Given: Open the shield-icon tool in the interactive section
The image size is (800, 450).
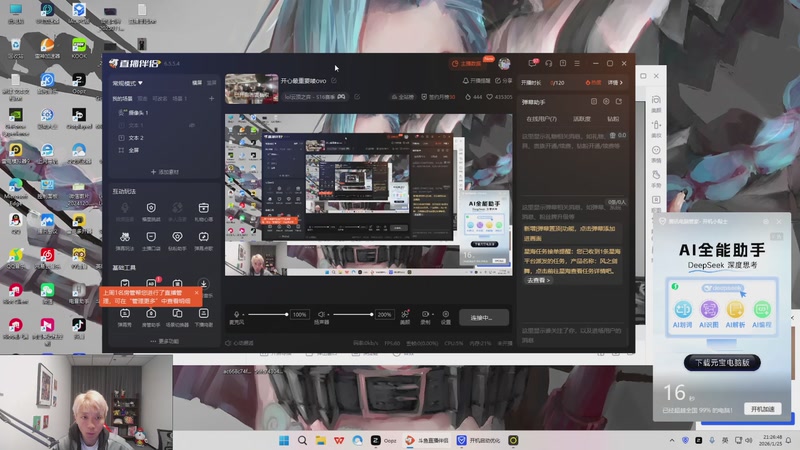Looking at the screenshot, I should tap(151, 208).
